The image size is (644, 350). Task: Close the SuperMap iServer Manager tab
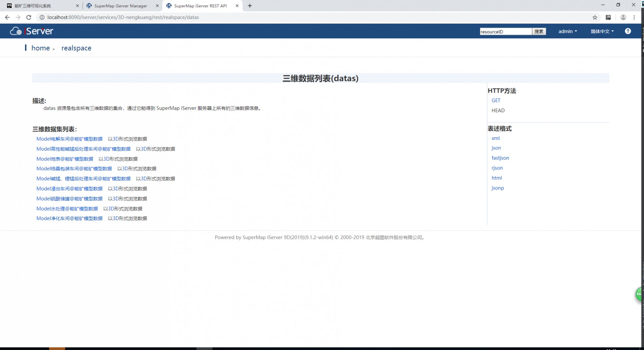[x=157, y=6]
